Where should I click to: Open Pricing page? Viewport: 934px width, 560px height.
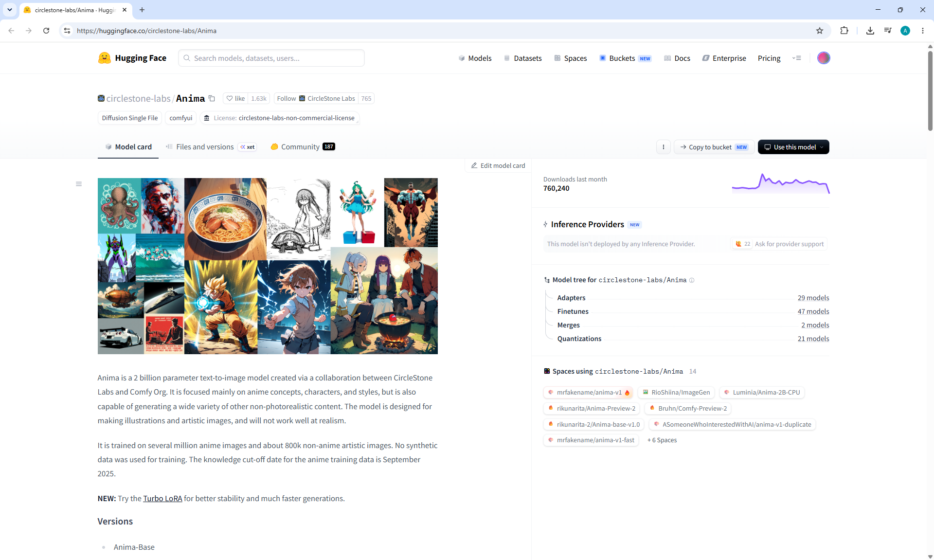tap(769, 58)
